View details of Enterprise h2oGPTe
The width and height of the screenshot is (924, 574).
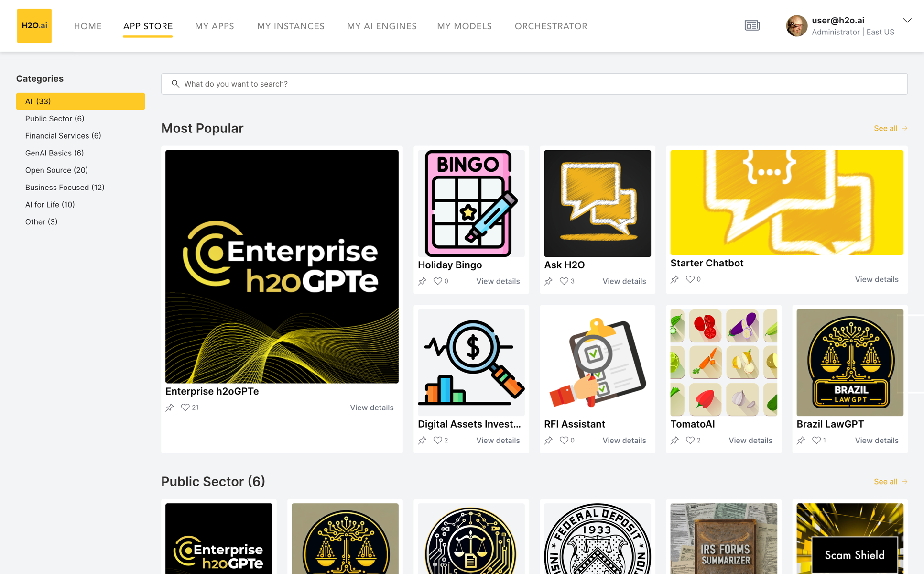(371, 408)
